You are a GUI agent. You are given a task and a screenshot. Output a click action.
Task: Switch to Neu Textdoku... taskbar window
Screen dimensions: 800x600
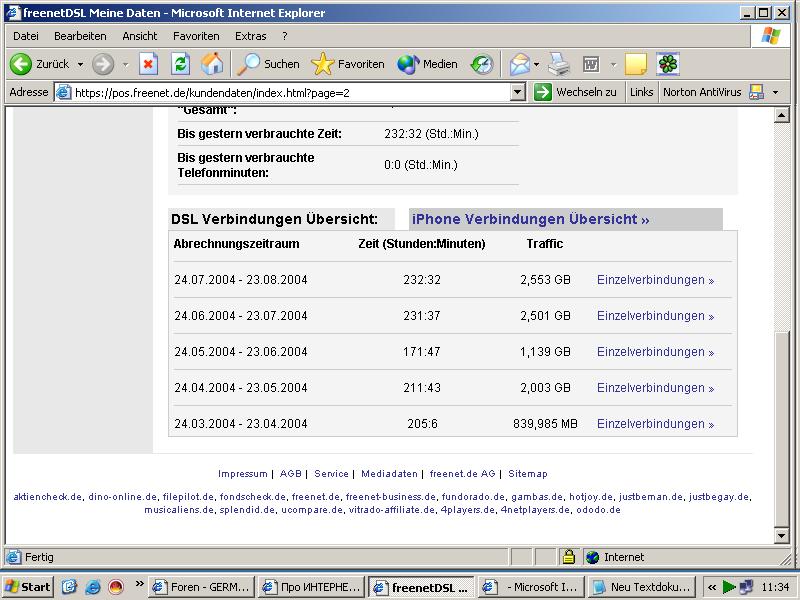(642, 587)
